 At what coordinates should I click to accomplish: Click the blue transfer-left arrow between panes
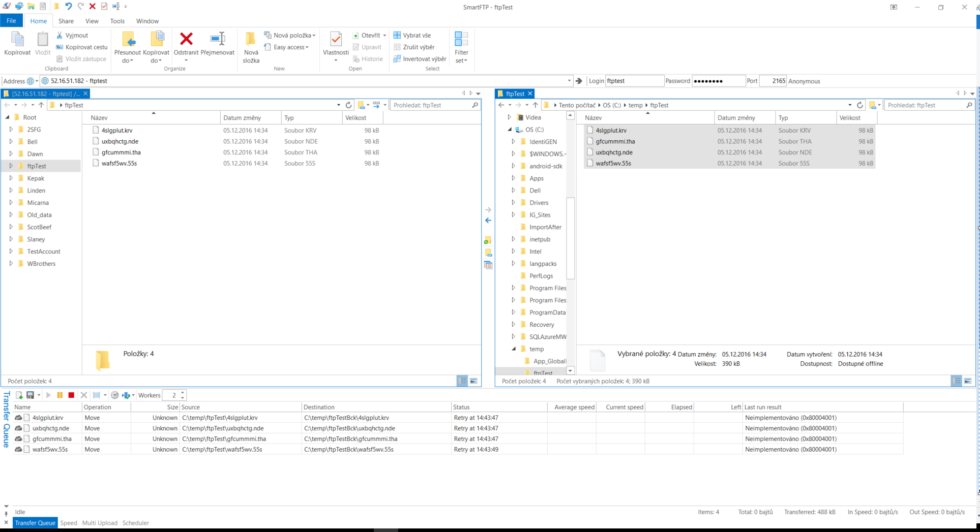[x=488, y=221]
